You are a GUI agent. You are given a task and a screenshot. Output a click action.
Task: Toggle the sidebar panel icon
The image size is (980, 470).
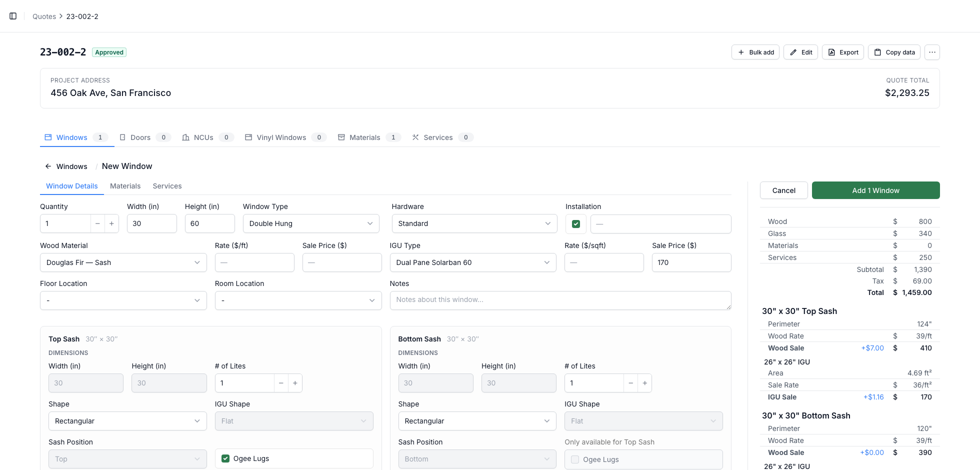(x=13, y=16)
